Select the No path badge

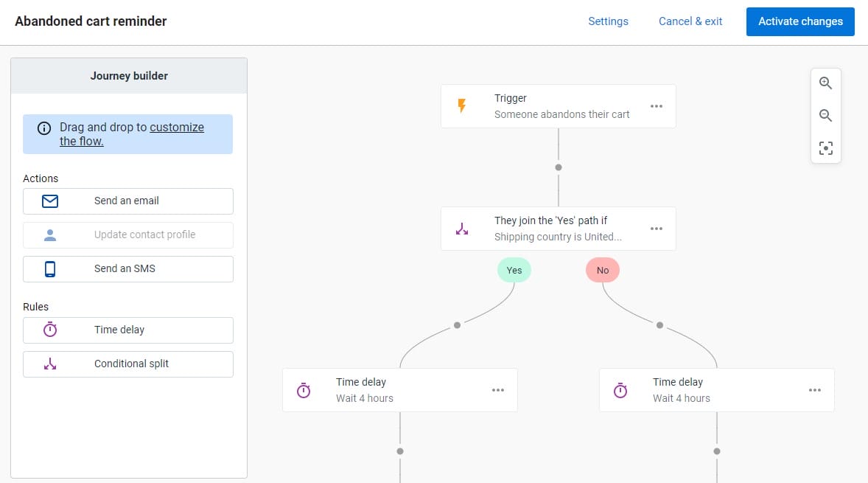tap(602, 270)
